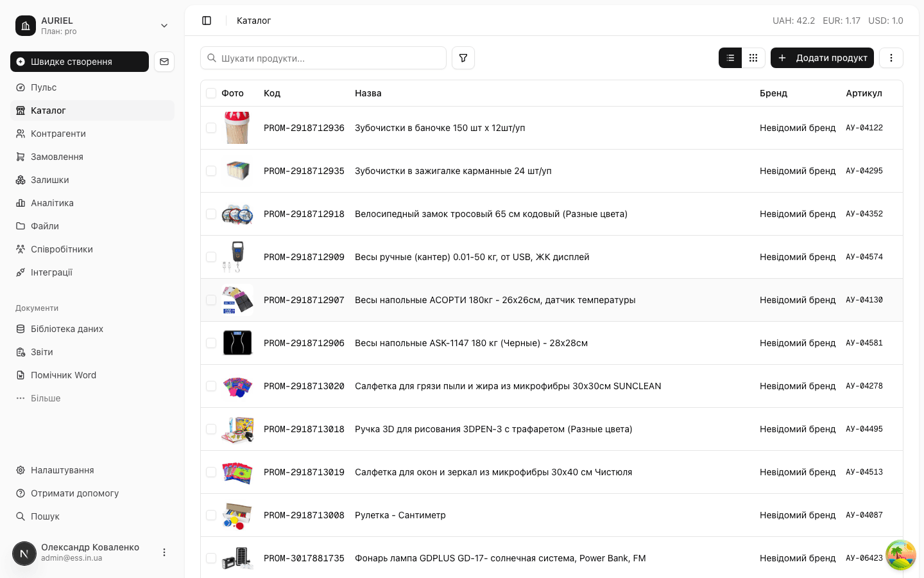Open the mail inbox icon button
This screenshot has height=578, width=924.
164,62
